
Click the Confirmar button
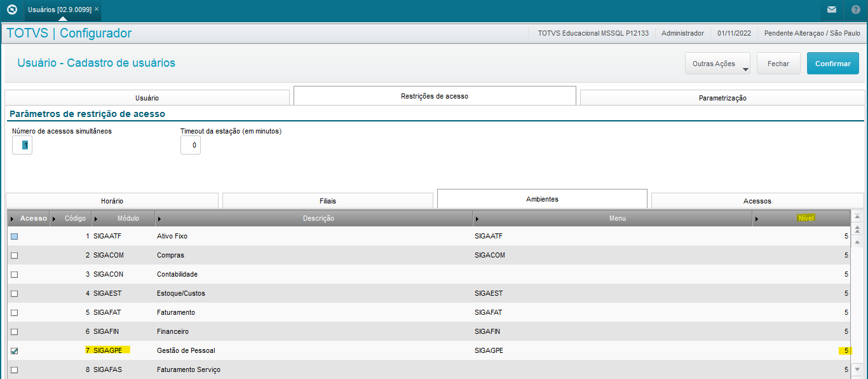(833, 64)
